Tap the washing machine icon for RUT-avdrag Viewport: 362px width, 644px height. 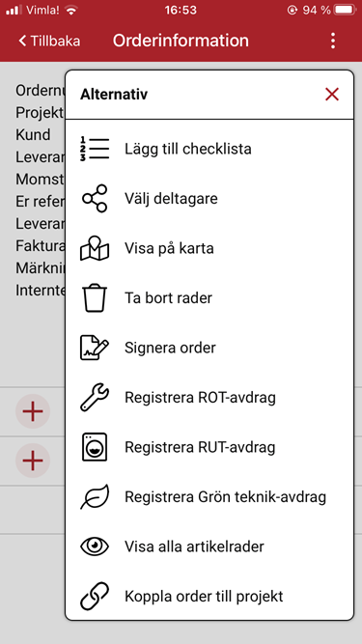click(95, 447)
